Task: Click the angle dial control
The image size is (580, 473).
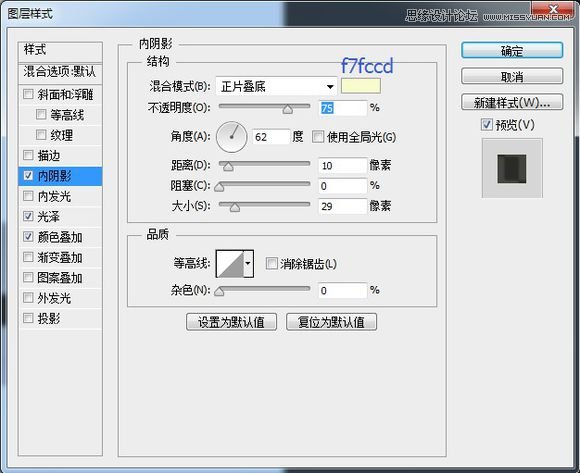Action: coord(232,137)
